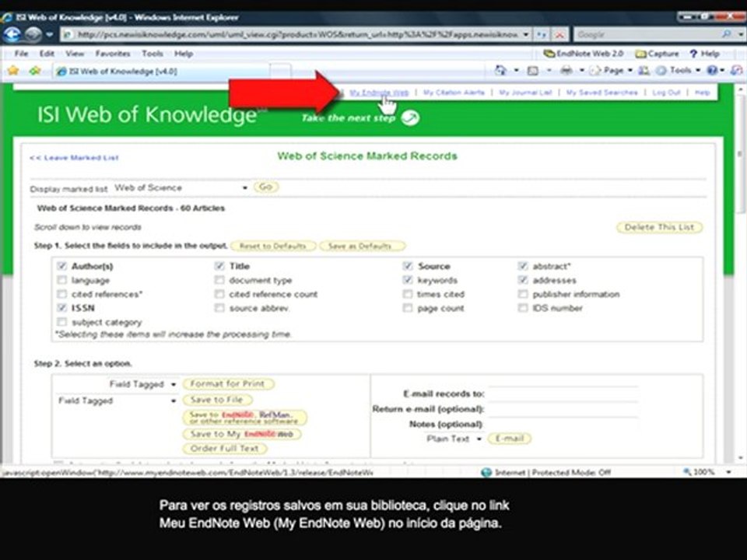Check the language checkbox
This screenshot has width=747, height=560.
click(x=61, y=280)
